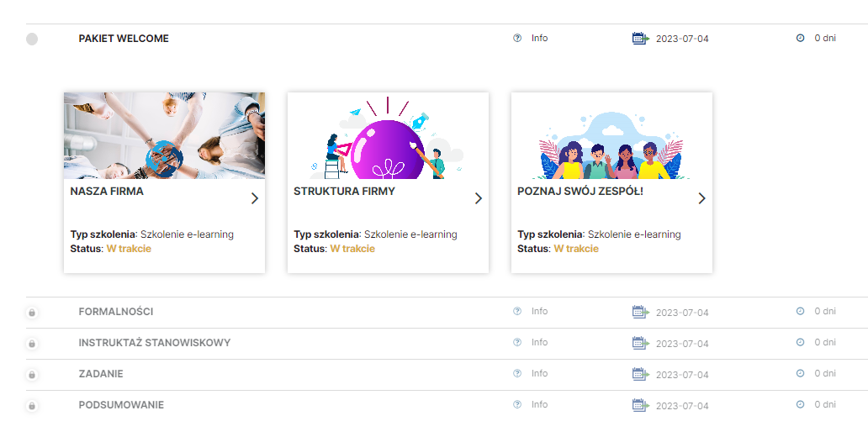Image resolution: width=868 pixels, height=437 pixels.
Task: Click the clock icon in ZADANIE row
Action: coord(800,373)
